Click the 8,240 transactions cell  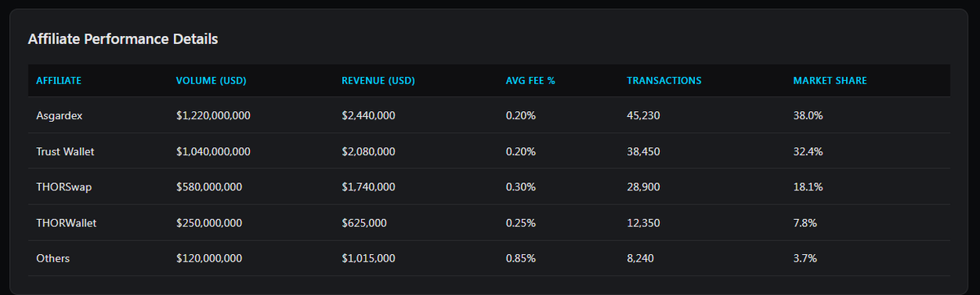641,258
